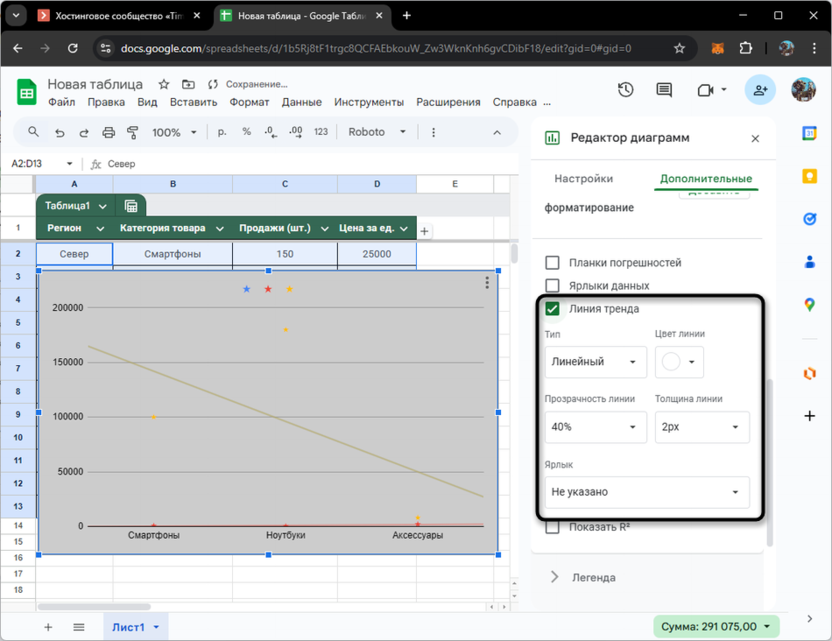Click the share add-person button
Screen dimensions: 832x641
click(x=760, y=90)
